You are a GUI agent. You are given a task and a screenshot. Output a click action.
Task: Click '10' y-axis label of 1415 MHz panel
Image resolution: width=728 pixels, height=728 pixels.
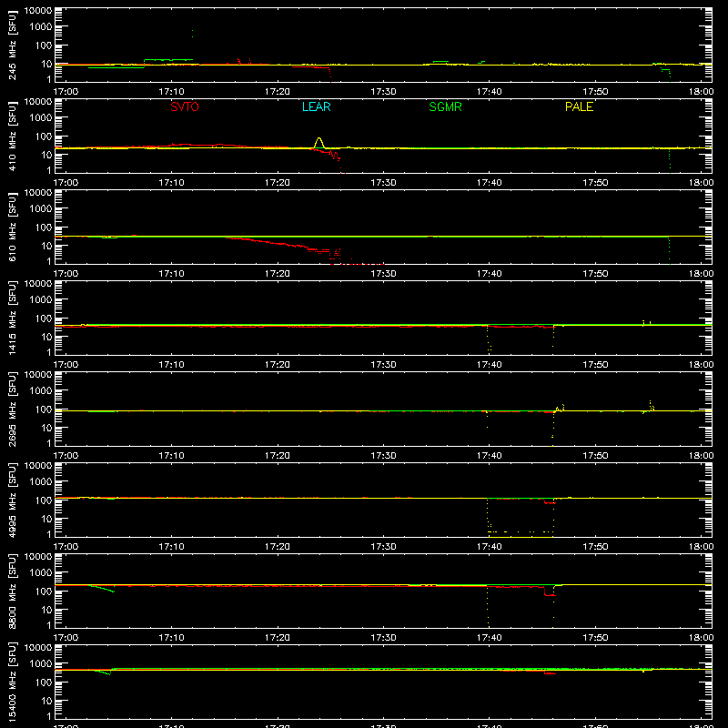pyautogui.click(x=46, y=337)
